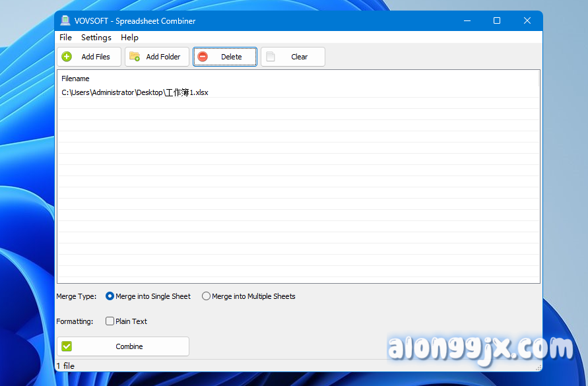
Task: Maximize the Spreadsheet Combiner window
Action: [497, 20]
